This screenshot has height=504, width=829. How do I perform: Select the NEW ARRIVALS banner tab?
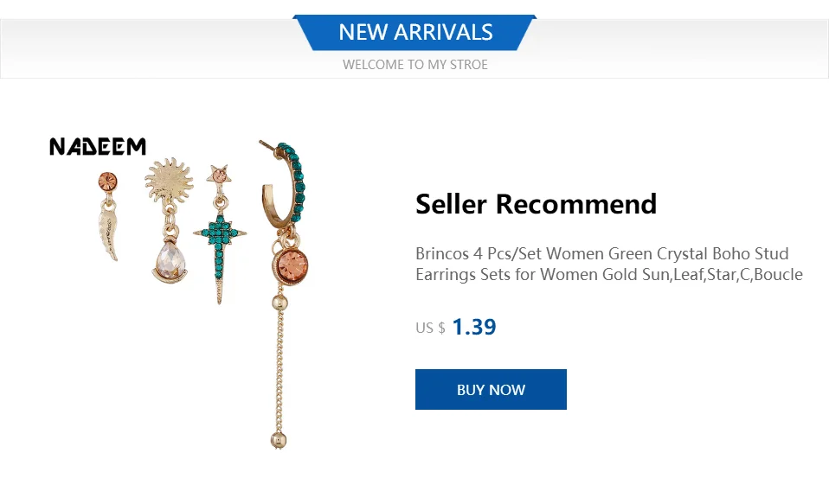pyautogui.click(x=415, y=33)
